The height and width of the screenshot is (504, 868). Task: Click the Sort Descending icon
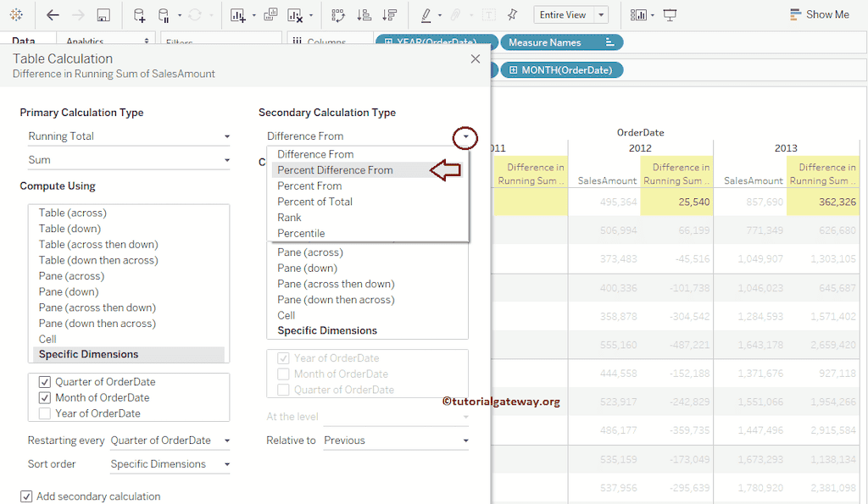(390, 15)
